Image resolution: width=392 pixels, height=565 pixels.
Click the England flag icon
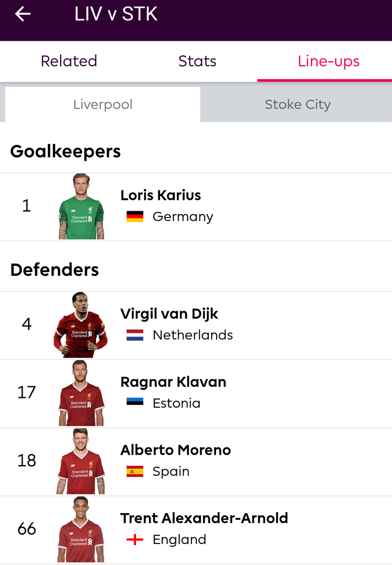(x=135, y=540)
